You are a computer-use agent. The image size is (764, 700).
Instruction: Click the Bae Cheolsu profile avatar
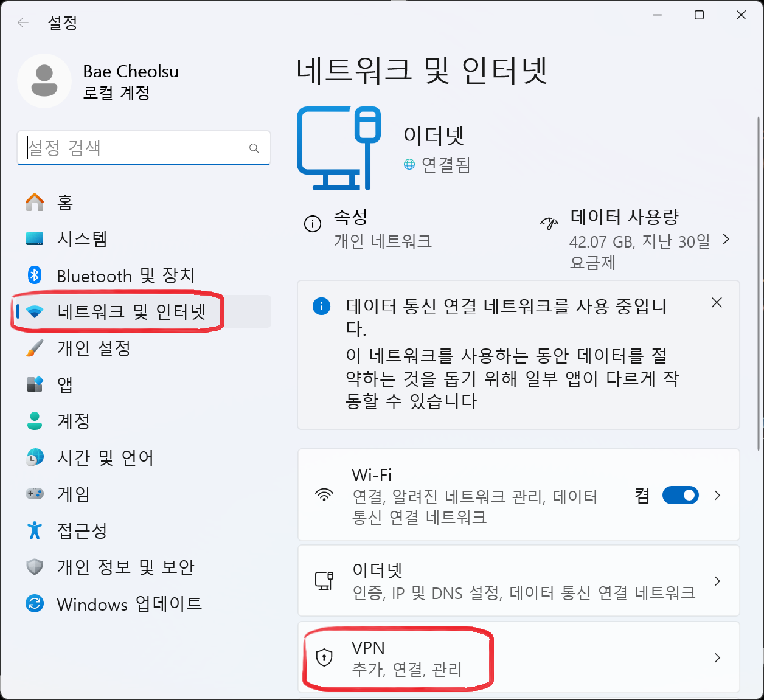click(44, 81)
